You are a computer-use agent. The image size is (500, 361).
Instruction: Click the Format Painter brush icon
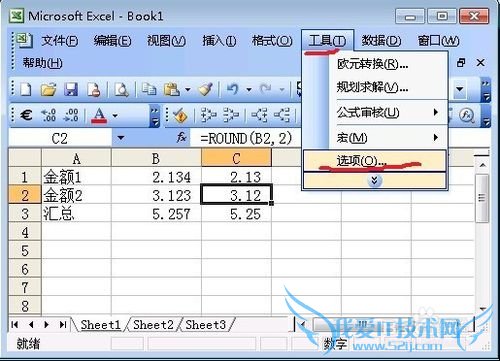(x=205, y=89)
